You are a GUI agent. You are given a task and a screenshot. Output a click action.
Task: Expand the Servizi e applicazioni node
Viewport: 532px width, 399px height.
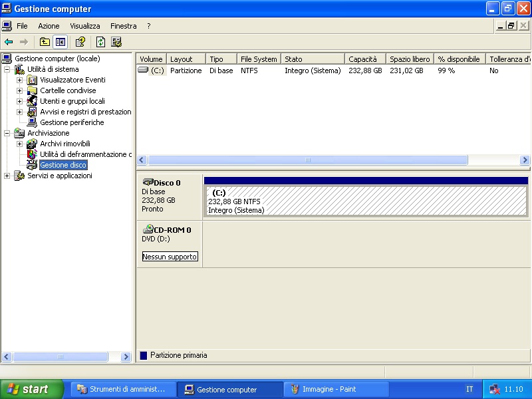point(7,176)
